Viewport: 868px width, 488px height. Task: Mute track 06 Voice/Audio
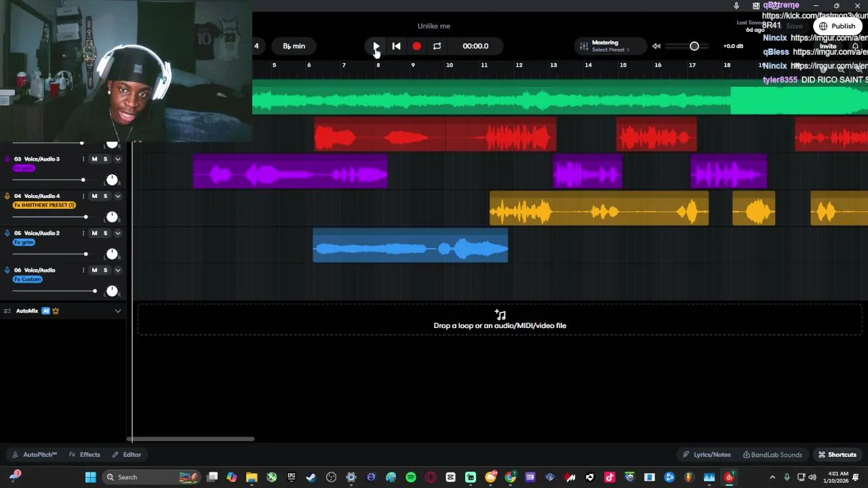coord(94,270)
